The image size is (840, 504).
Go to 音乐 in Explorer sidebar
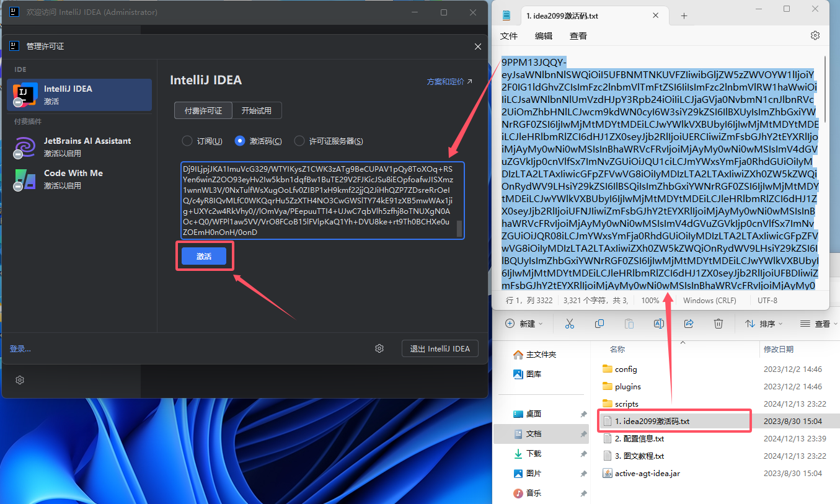coord(527,493)
